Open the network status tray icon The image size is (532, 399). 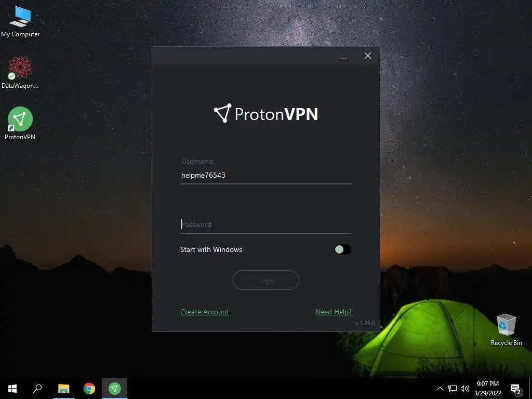click(x=453, y=389)
